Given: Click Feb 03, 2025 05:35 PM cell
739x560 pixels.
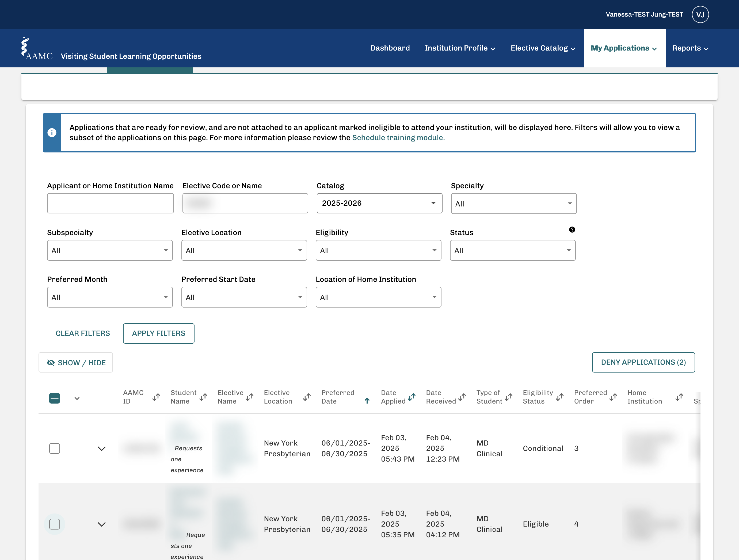Looking at the screenshot, I should 398,524.
